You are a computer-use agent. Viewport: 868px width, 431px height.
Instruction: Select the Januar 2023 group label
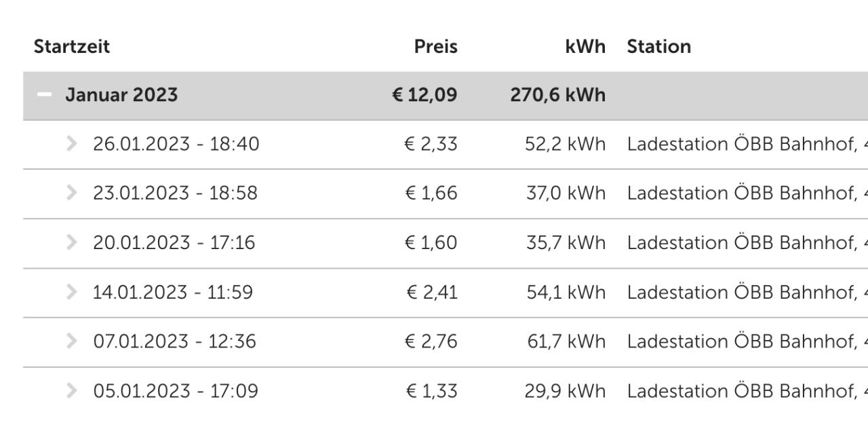click(x=121, y=94)
